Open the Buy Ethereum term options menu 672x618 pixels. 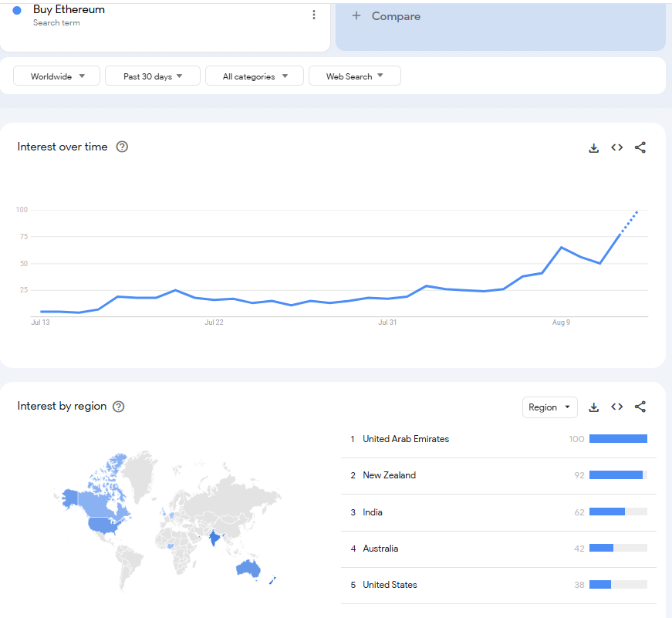tap(314, 15)
